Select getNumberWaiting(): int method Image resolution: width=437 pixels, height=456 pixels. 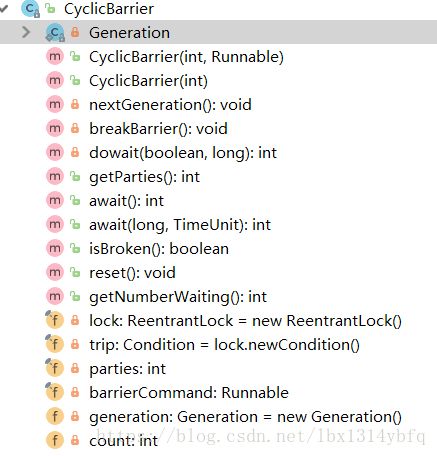point(178,297)
